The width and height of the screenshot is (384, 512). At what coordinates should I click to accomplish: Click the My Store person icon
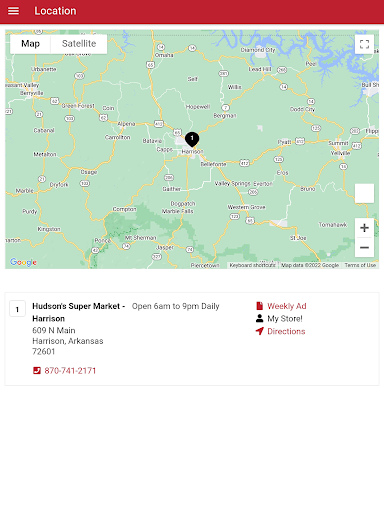260,319
